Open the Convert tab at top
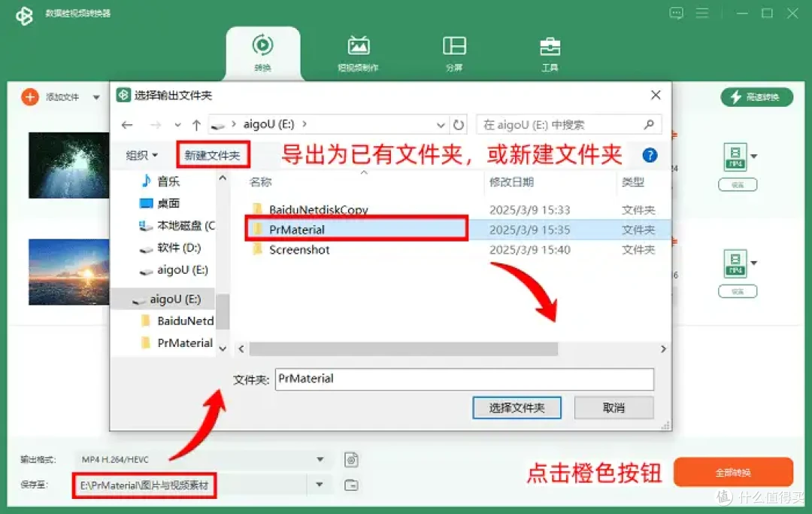The width and height of the screenshot is (812, 514). coord(262,53)
